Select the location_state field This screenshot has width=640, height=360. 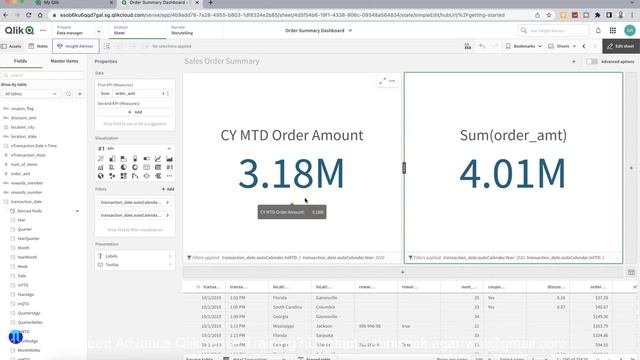23,136
